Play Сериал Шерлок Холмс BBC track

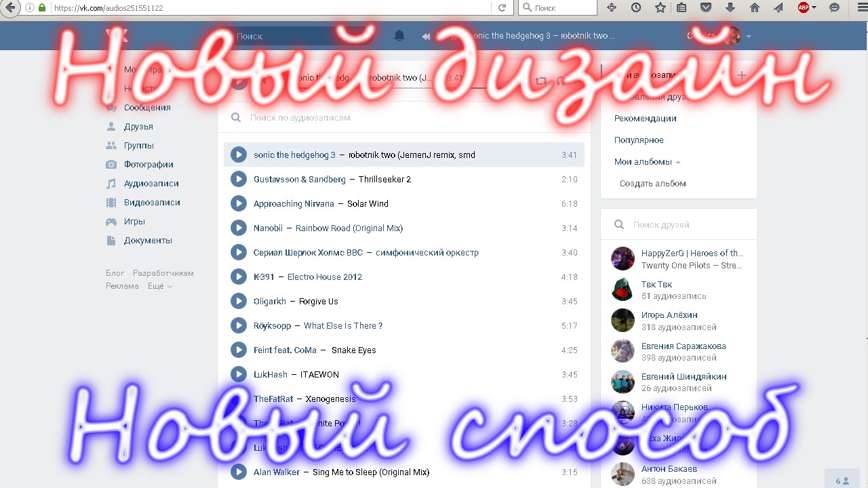pyautogui.click(x=239, y=252)
